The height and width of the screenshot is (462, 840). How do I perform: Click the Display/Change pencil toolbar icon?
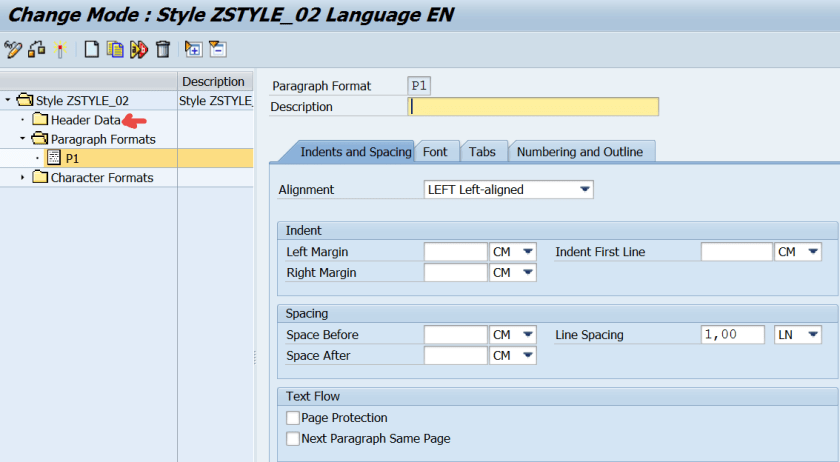(x=13, y=49)
